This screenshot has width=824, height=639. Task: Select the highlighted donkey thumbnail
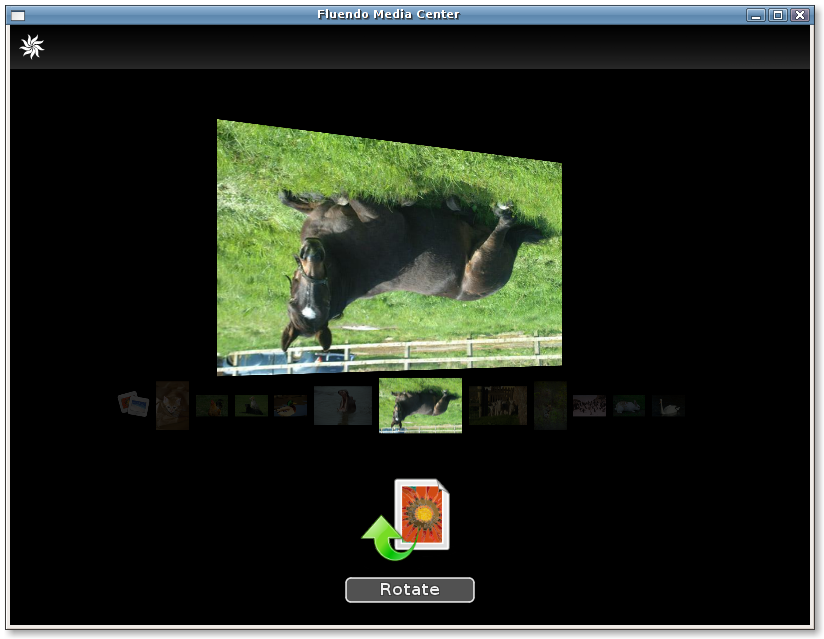420,406
